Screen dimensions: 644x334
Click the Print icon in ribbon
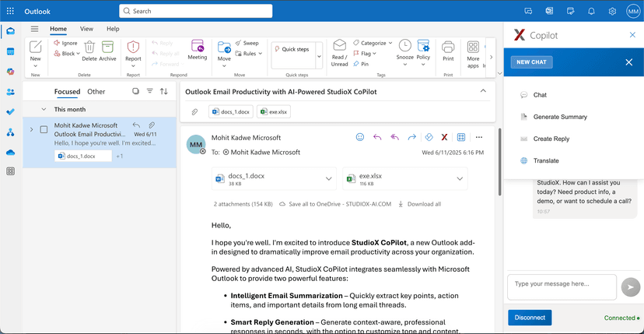tap(448, 48)
